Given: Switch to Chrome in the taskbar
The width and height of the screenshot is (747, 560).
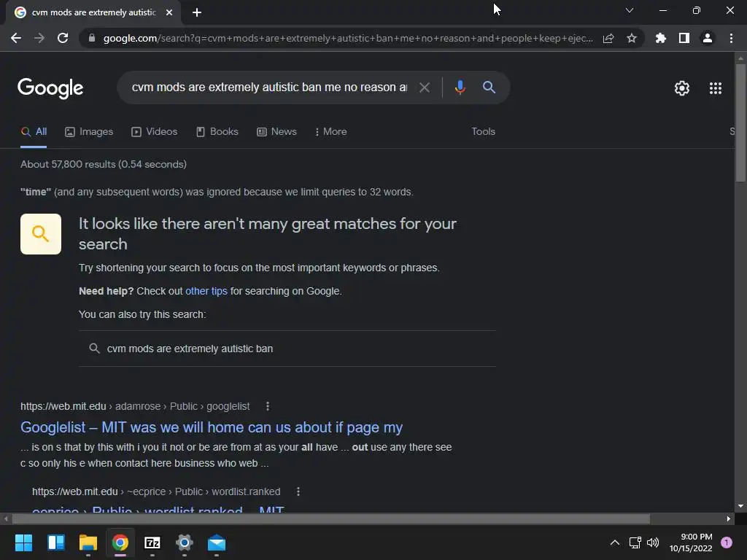Looking at the screenshot, I should (120, 542).
